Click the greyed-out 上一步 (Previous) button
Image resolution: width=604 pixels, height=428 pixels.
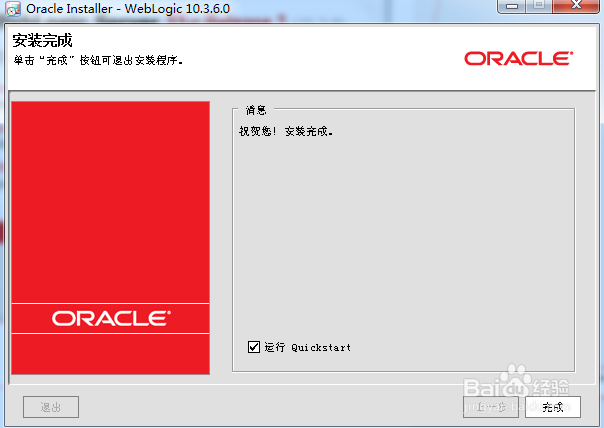pos(491,407)
